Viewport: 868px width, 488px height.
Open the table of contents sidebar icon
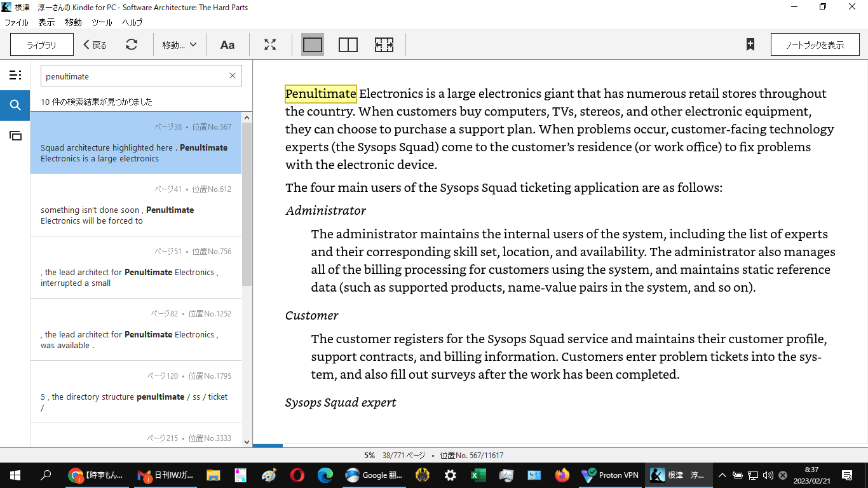[x=15, y=75]
